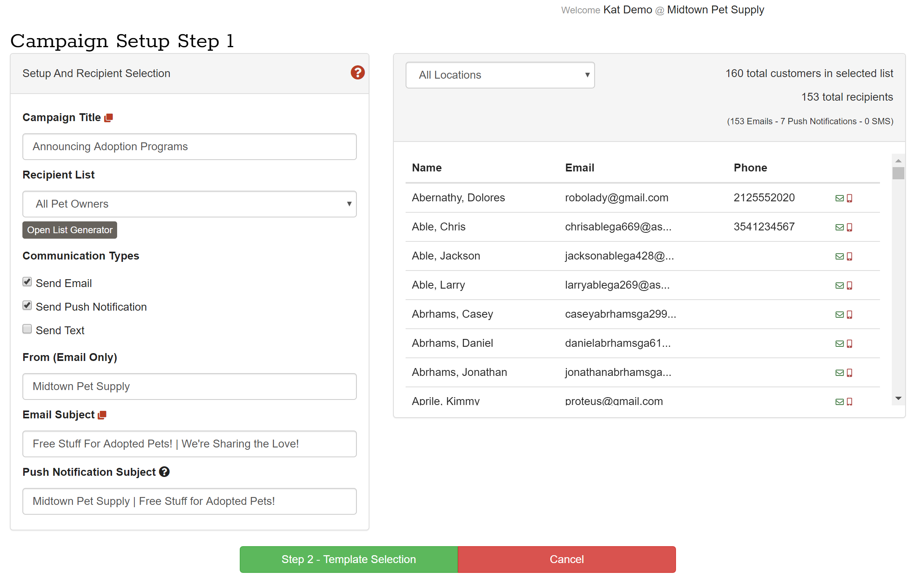Image resolution: width=924 pixels, height=578 pixels.
Task: Click the Name column header
Action: point(426,168)
